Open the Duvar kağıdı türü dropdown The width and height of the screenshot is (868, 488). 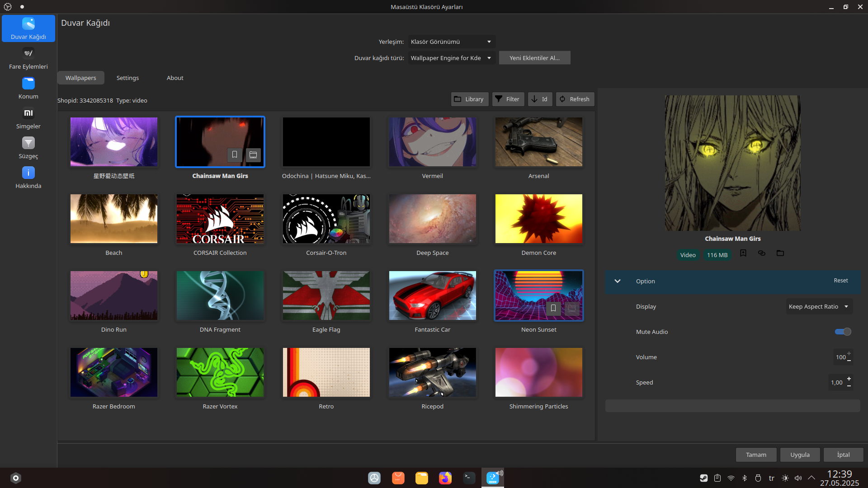point(451,58)
